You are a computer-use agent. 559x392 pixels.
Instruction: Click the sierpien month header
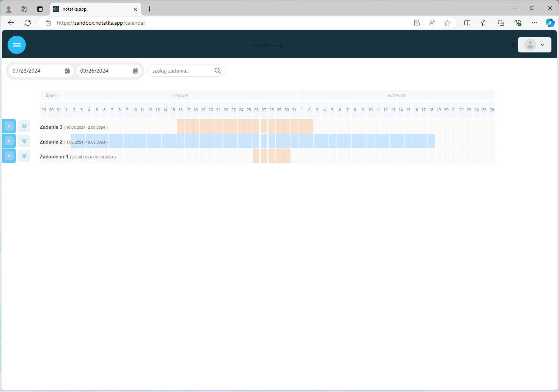click(x=180, y=96)
